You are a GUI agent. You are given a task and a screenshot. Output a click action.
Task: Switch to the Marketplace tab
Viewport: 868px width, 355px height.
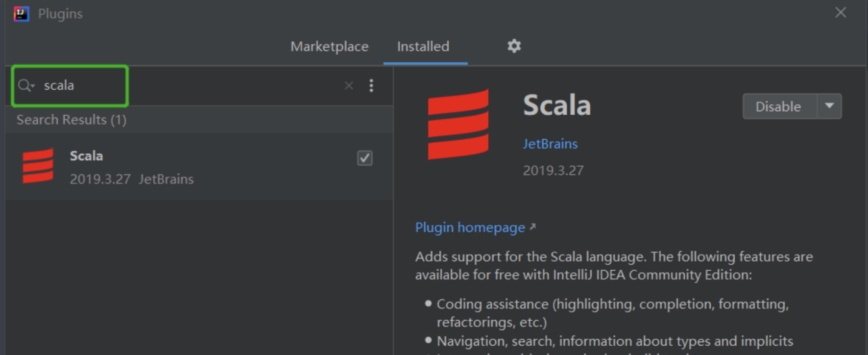[x=329, y=47]
